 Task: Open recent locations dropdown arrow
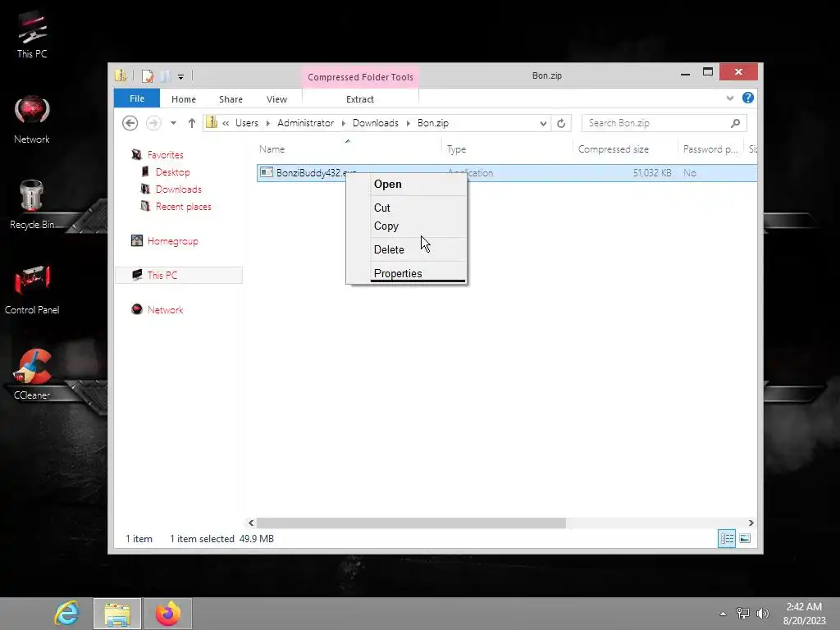(x=173, y=123)
